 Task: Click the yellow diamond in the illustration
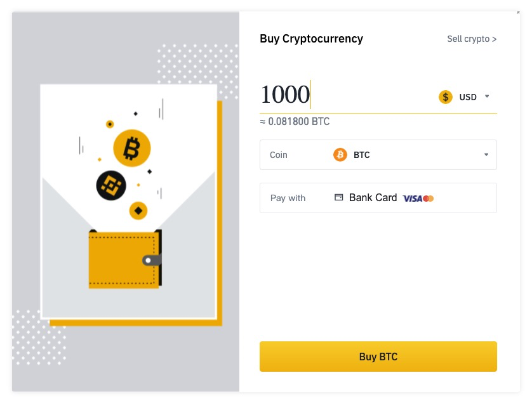click(136, 209)
